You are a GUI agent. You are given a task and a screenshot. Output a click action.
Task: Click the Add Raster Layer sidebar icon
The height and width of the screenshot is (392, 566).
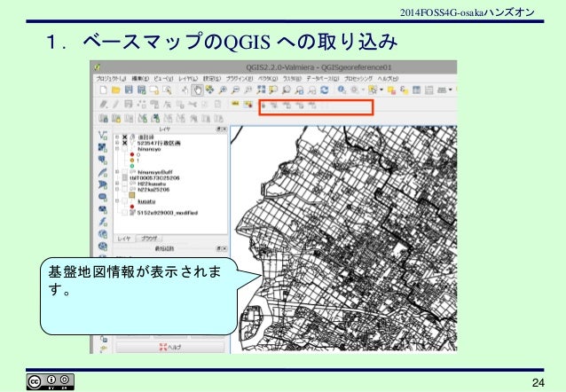point(103,147)
